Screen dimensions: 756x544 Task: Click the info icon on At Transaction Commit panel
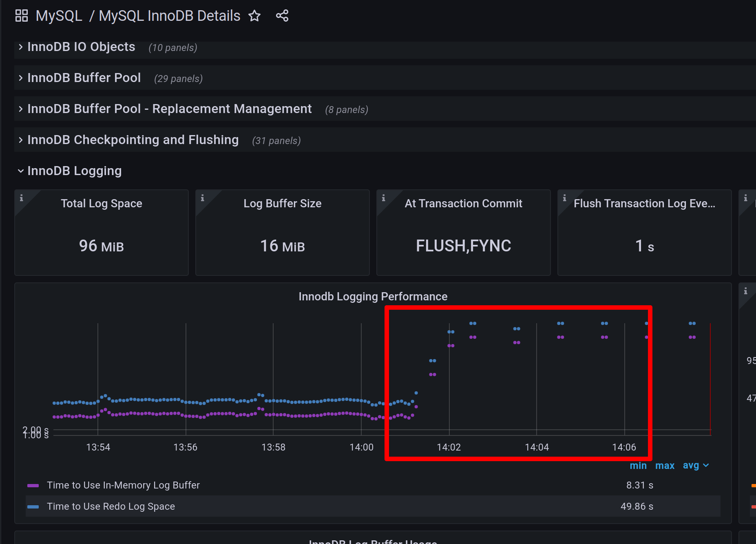384,198
